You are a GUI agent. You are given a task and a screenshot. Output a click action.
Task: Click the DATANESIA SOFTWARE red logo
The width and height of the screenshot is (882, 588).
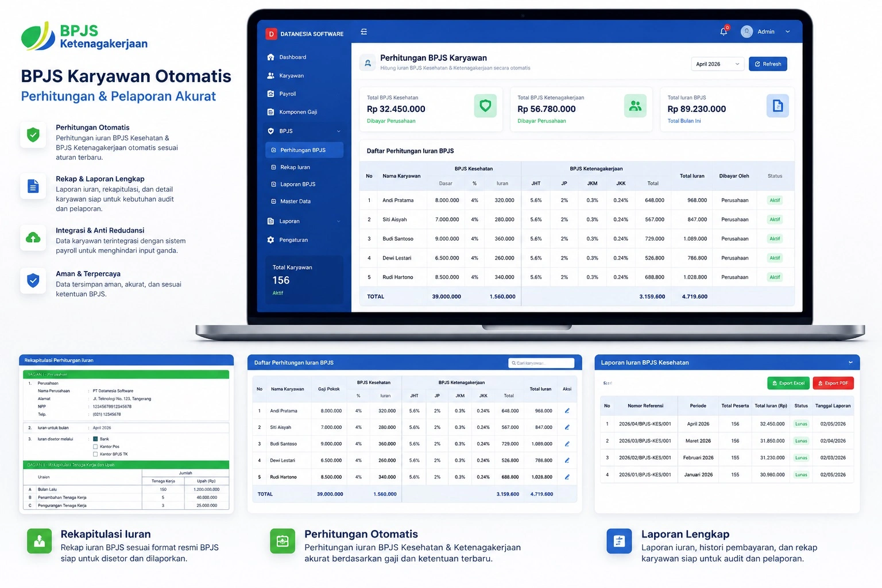point(271,34)
